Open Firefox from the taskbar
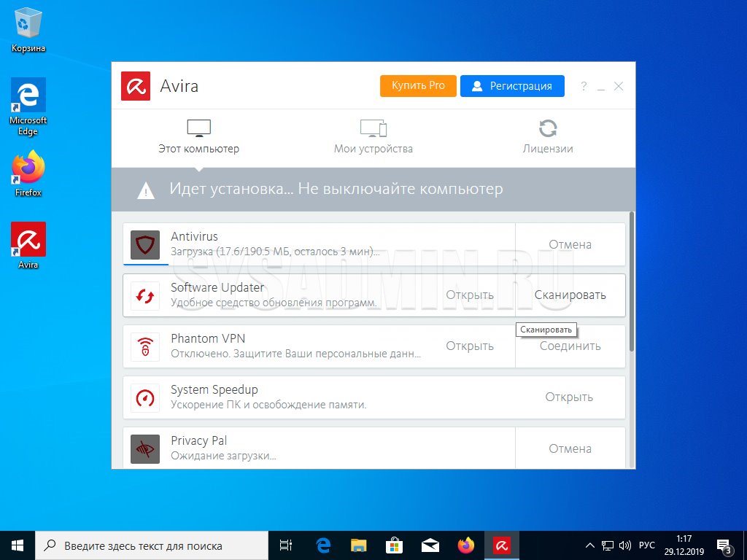Screen dimensions: 747x560 tap(466, 545)
